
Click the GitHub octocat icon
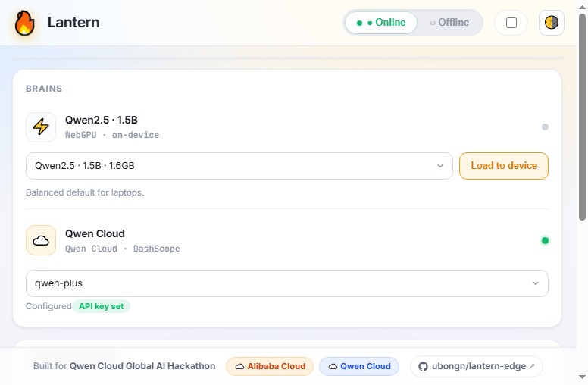[x=423, y=366]
